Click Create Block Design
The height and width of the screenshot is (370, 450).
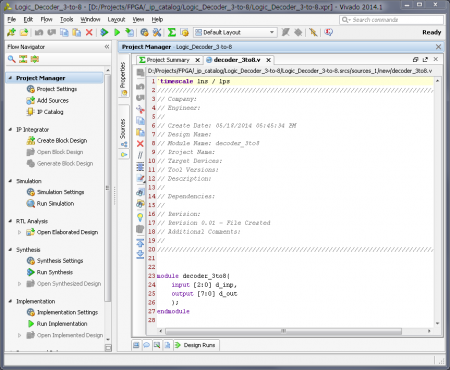[62, 141]
